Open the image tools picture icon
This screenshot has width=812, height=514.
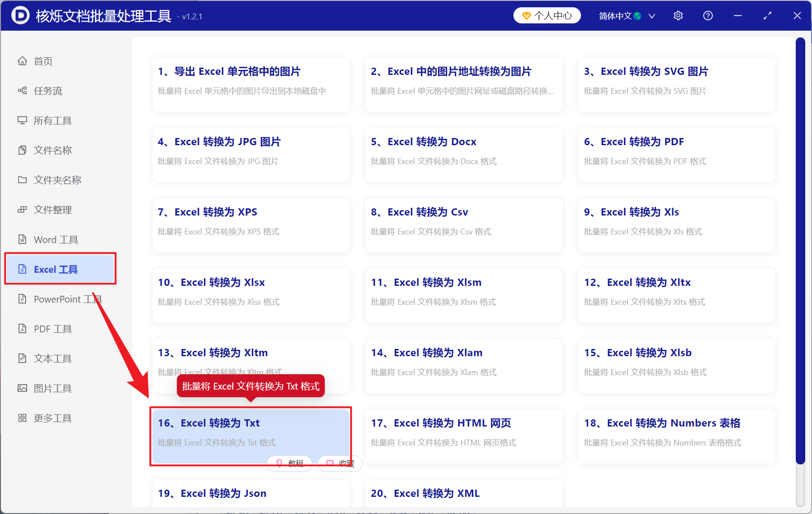[x=22, y=388]
